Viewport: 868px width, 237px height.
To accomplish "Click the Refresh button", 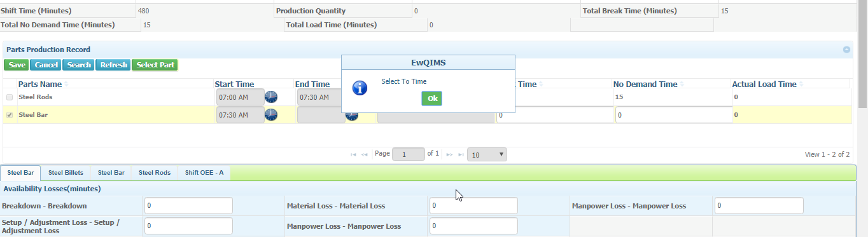I will (x=113, y=65).
